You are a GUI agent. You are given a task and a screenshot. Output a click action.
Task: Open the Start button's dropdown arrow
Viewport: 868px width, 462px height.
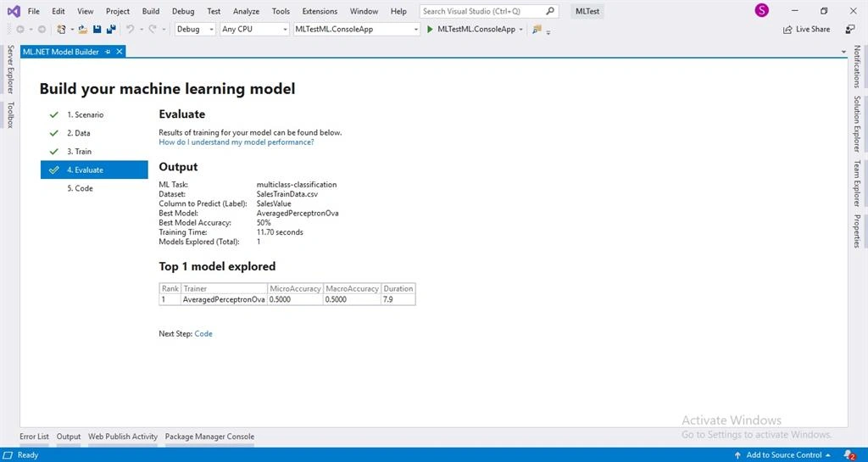(521, 30)
